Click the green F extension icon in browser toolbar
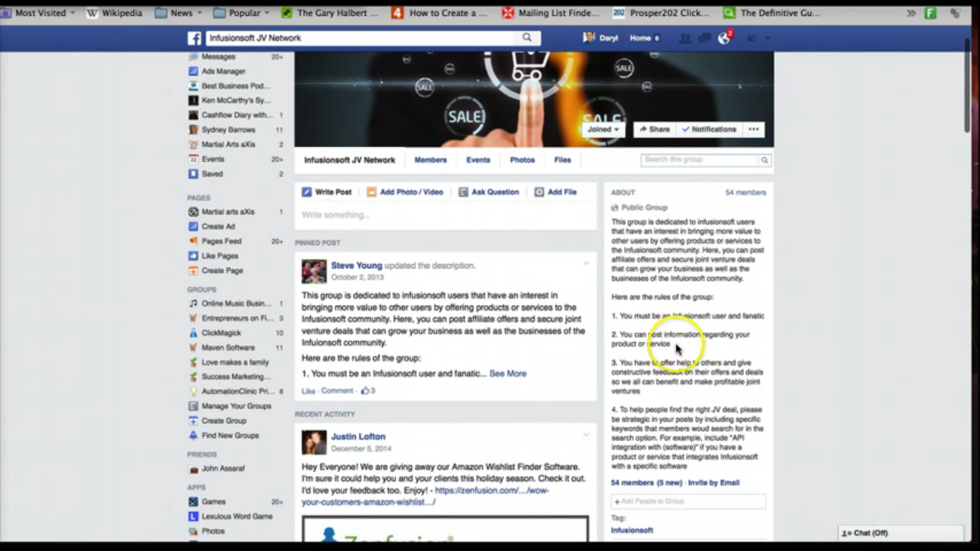The width and height of the screenshot is (980, 551). pyautogui.click(x=930, y=13)
